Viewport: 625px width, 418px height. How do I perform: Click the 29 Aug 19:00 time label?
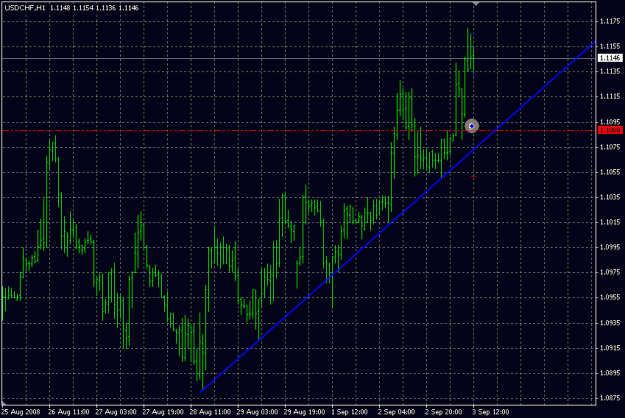[305, 412]
